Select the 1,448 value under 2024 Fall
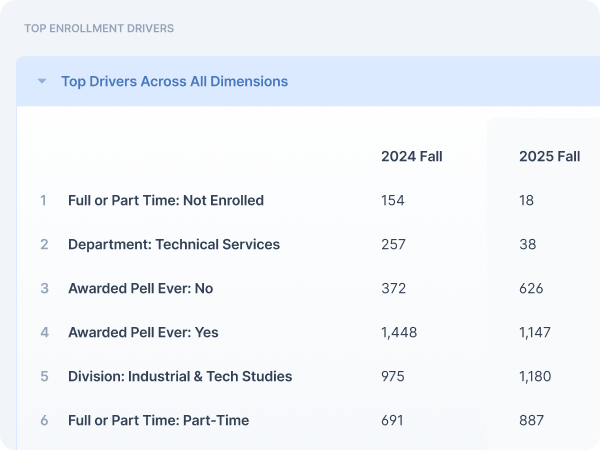 pyautogui.click(x=399, y=332)
